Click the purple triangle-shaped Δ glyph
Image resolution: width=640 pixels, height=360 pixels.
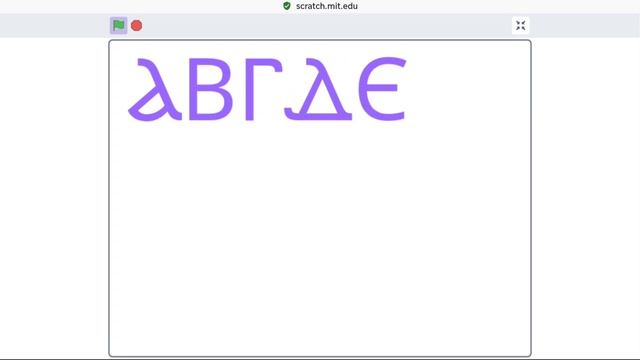tap(318, 89)
